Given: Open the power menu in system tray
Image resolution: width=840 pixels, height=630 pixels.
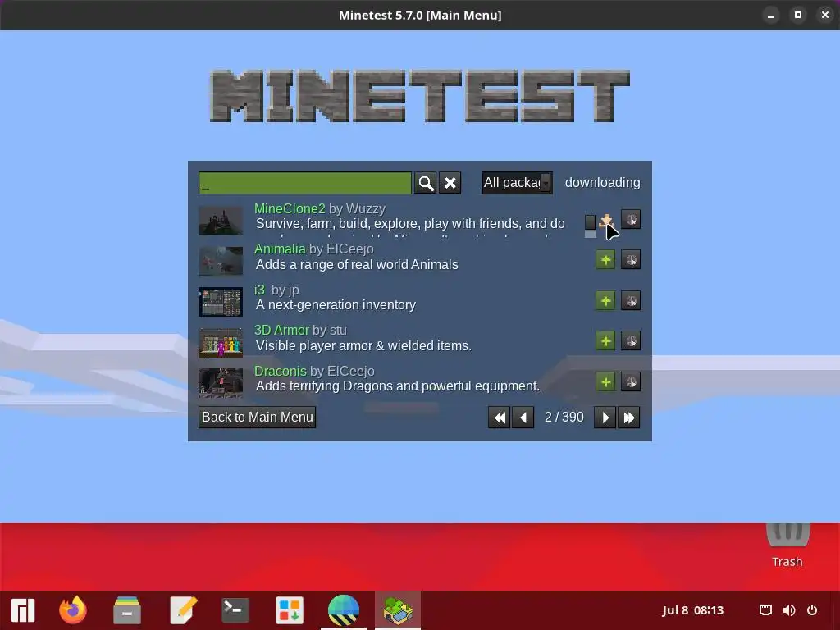Looking at the screenshot, I should pyautogui.click(x=812, y=610).
